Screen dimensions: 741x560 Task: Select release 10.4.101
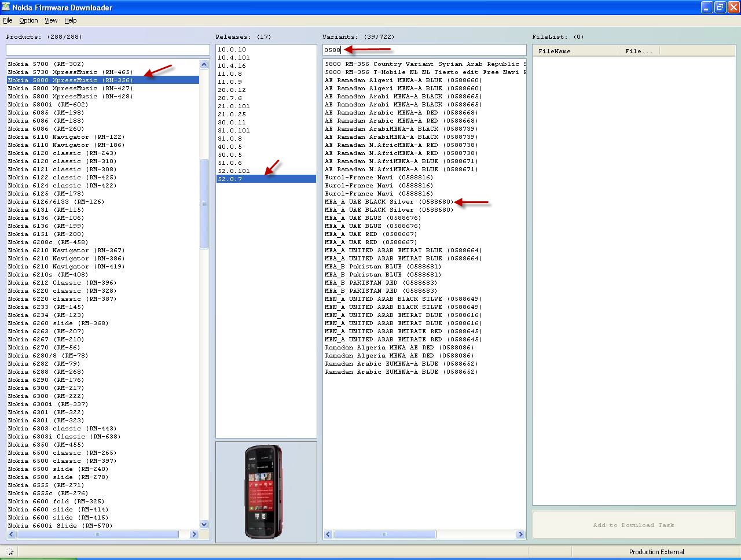coord(266,58)
